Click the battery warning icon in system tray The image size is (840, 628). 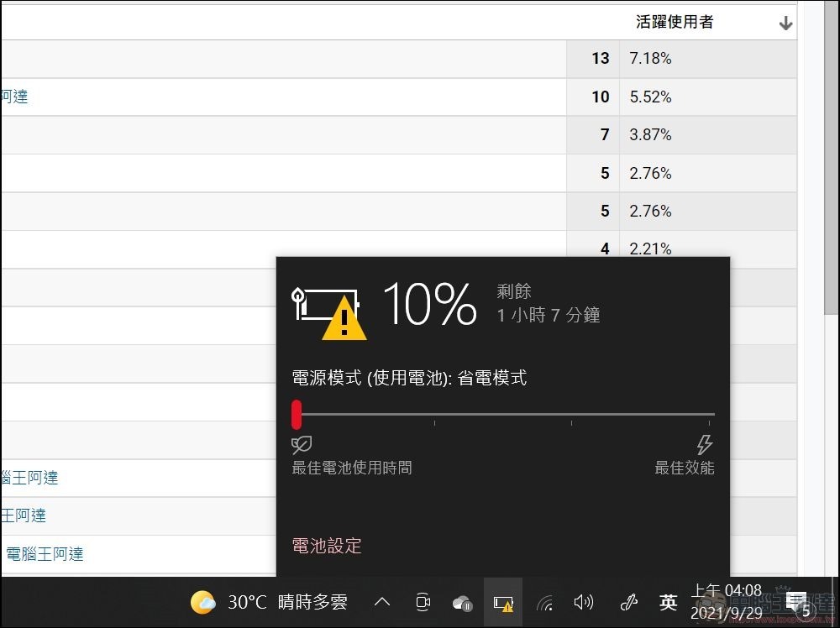503,602
